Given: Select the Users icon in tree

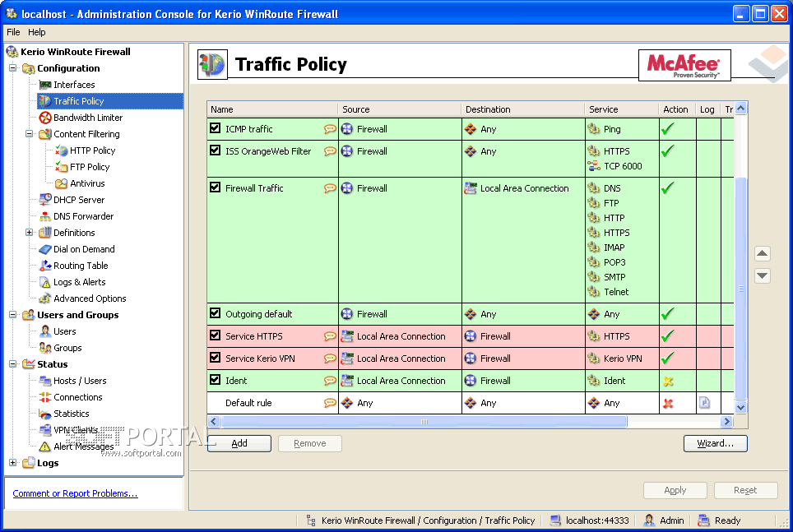Looking at the screenshot, I should tap(45, 331).
